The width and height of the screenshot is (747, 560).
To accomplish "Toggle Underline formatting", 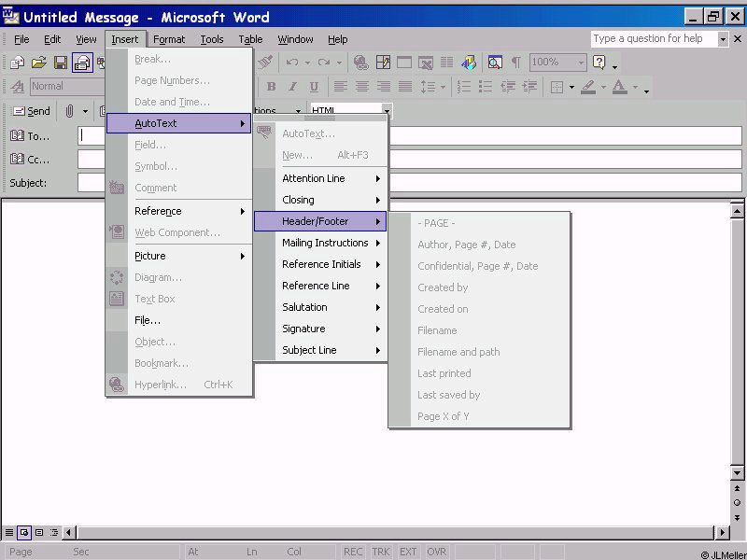I will pyautogui.click(x=314, y=87).
